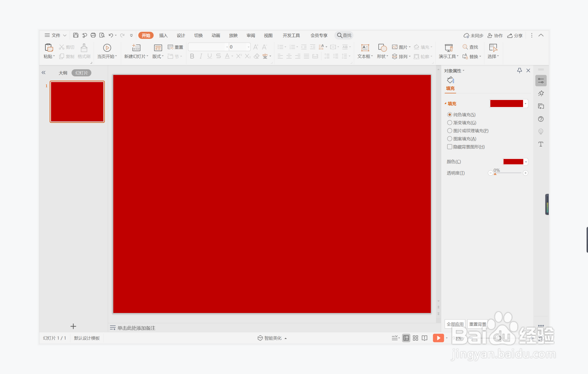
Task: Click the save document icon
Action: (x=75, y=35)
